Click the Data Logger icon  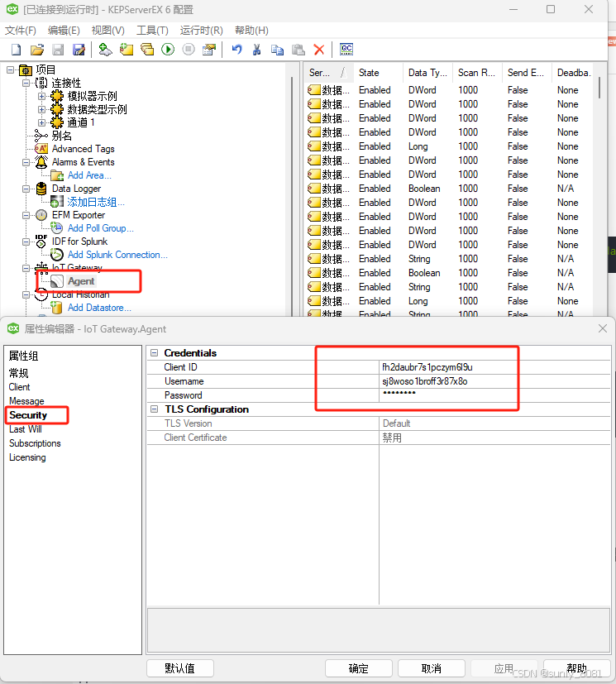[x=41, y=189]
